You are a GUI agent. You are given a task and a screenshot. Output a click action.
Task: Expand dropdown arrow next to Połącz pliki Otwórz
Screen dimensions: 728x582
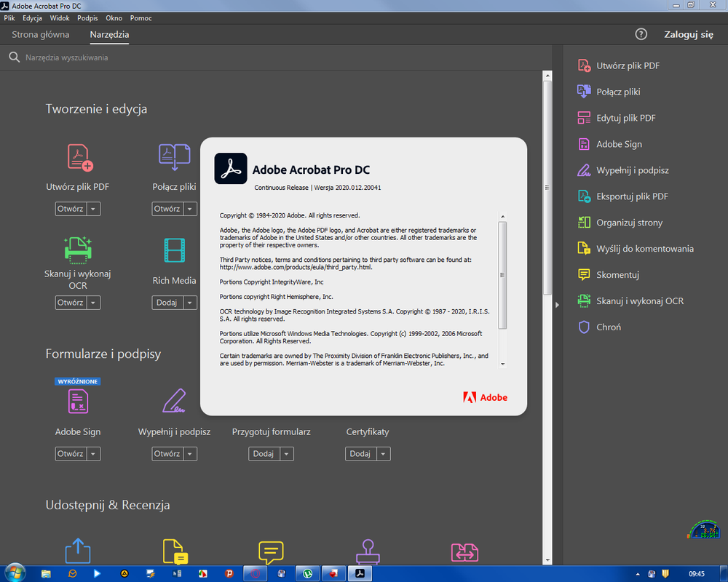(x=190, y=209)
